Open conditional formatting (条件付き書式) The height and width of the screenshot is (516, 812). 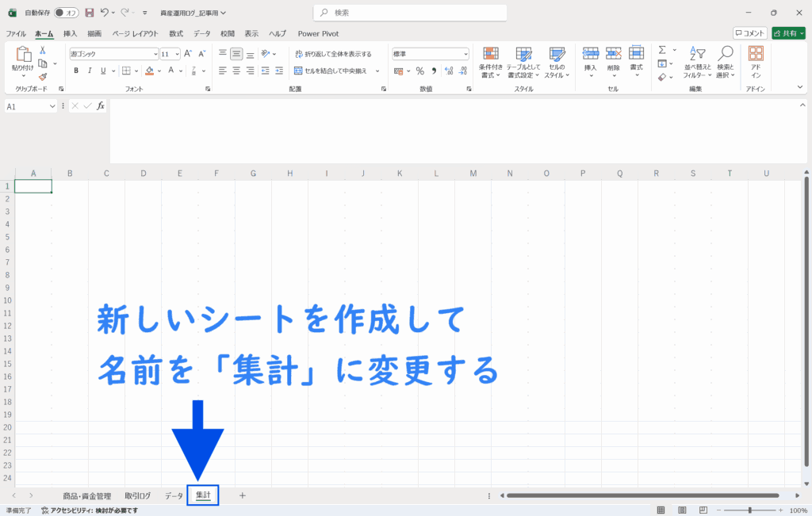coord(491,62)
